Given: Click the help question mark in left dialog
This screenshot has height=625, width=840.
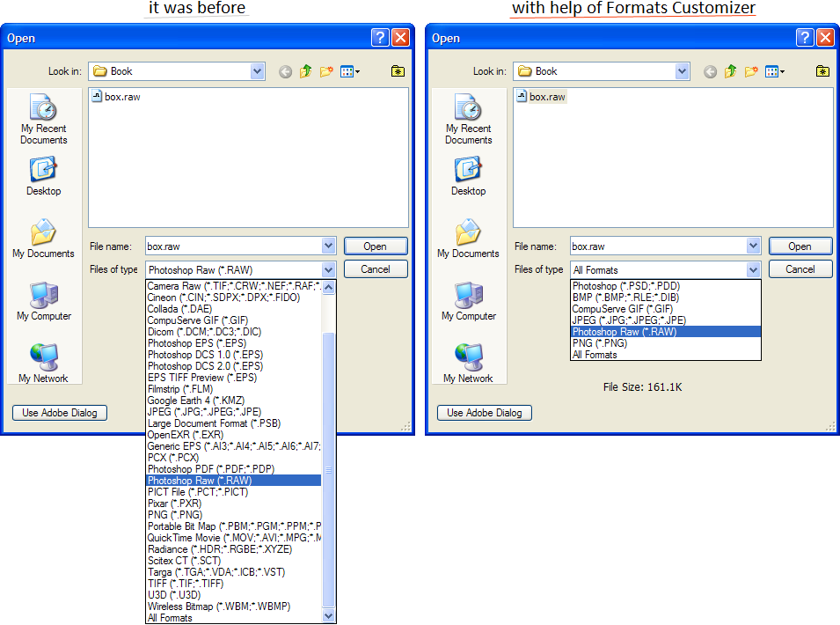Looking at the screenshot, I should pos(380,38).
